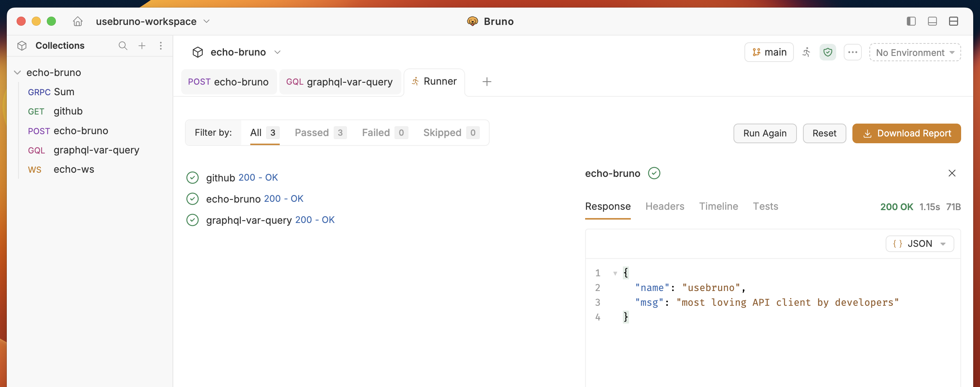Click the Reset button
Image resolution: width=980 pixels, height=387 pixels.
tap(824, 133)
